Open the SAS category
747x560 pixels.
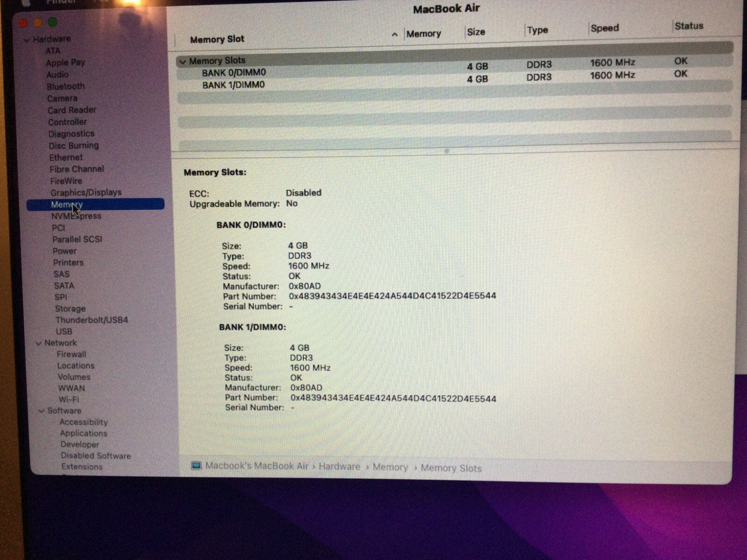[x=62, y=274]
